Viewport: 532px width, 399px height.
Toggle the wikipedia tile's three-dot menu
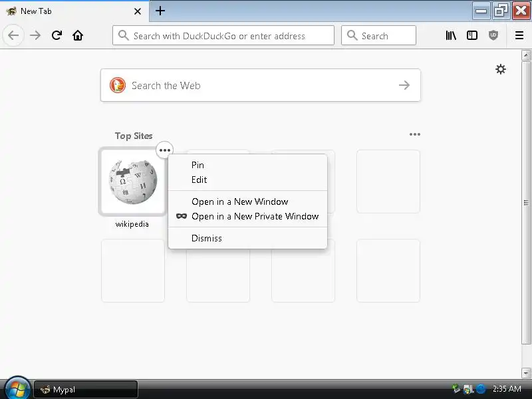tap(164, 150)
